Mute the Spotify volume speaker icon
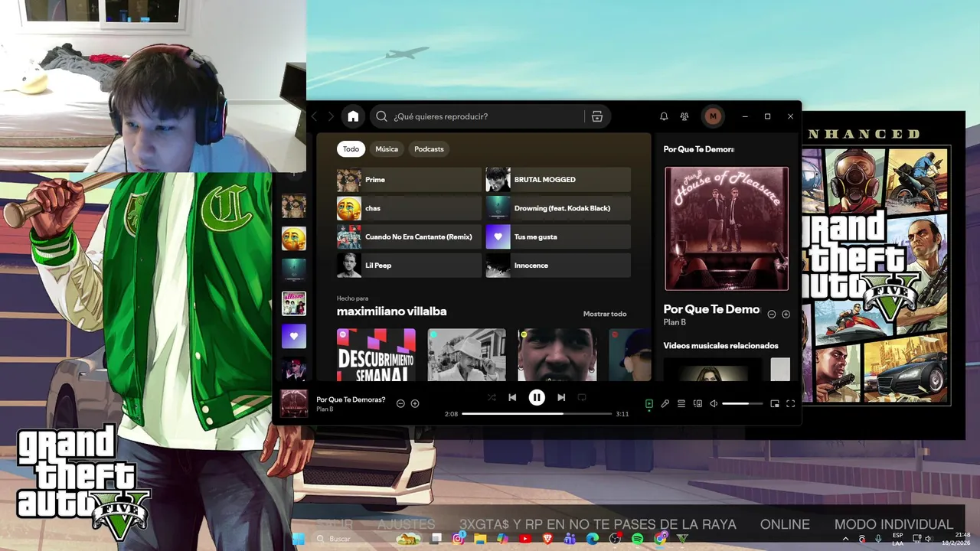 (714, 403)
